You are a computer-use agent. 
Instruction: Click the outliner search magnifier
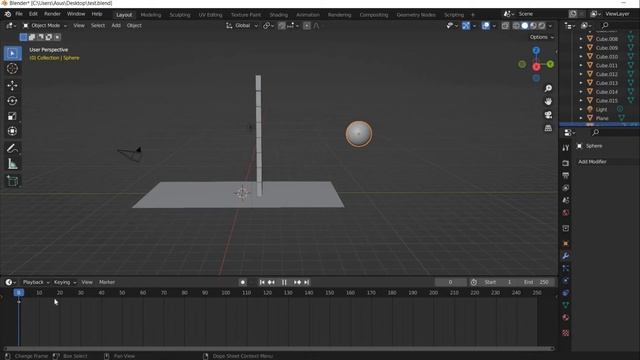click(605, 25)
